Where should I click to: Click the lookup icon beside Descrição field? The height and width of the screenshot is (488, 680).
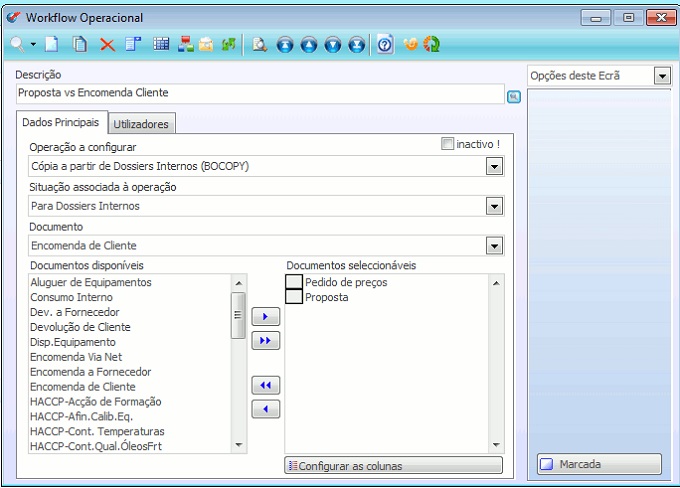coord(514,96)
